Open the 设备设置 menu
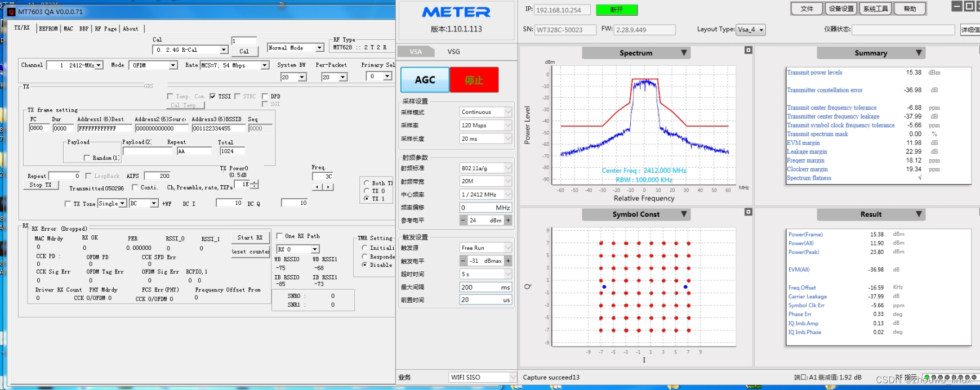This screenshot has height=390, width=980. coord(841,8)
